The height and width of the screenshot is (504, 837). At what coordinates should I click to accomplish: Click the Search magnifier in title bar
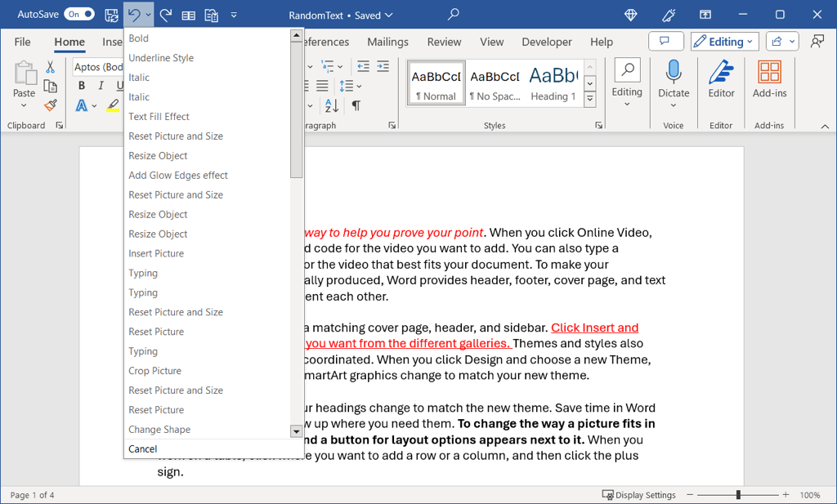[x=454, y=15]
